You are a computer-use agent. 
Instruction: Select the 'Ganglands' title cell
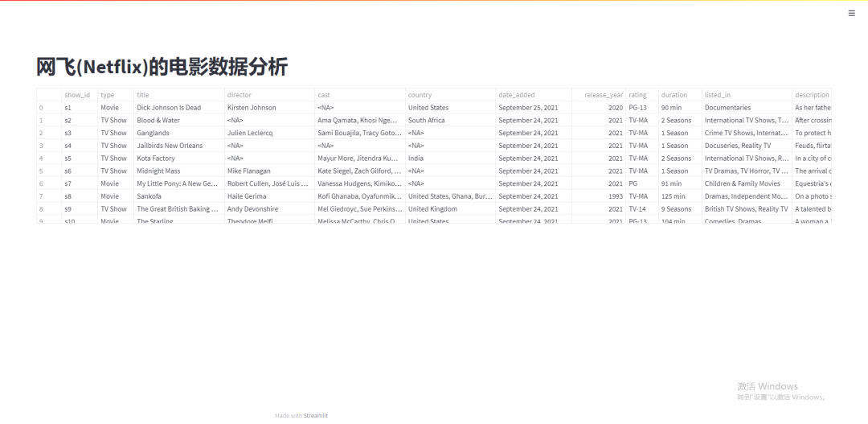pos(179,133)
